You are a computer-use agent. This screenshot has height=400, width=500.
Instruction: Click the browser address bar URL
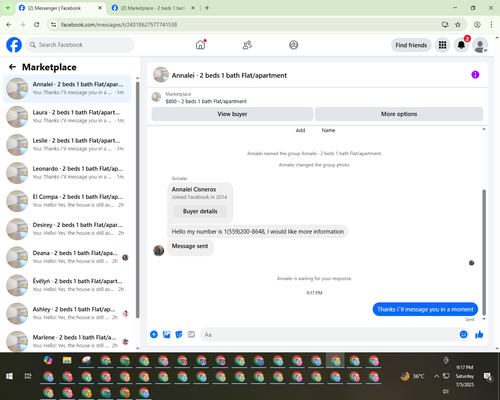119,24
